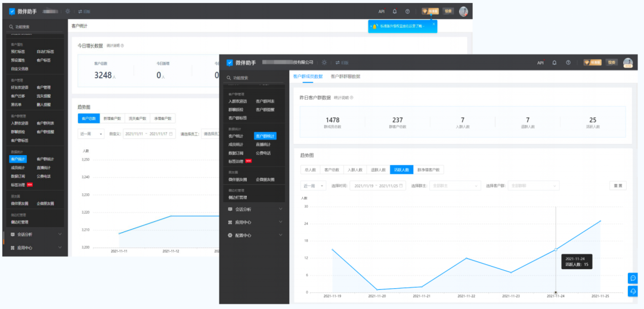Select the 活跃人数 trend toggle

[x=401, y=169]
